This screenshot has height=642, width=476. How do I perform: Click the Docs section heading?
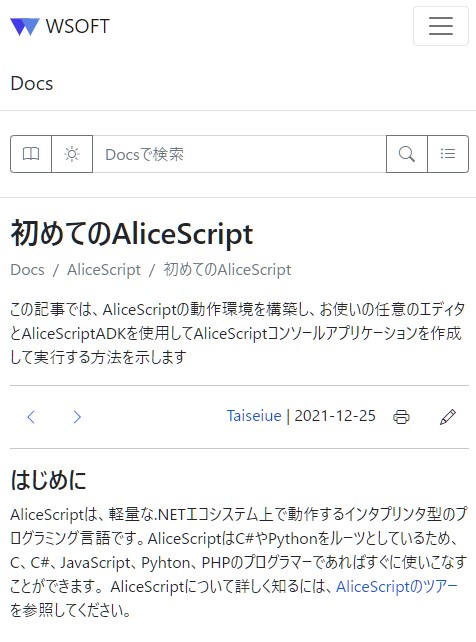point(32,84)
